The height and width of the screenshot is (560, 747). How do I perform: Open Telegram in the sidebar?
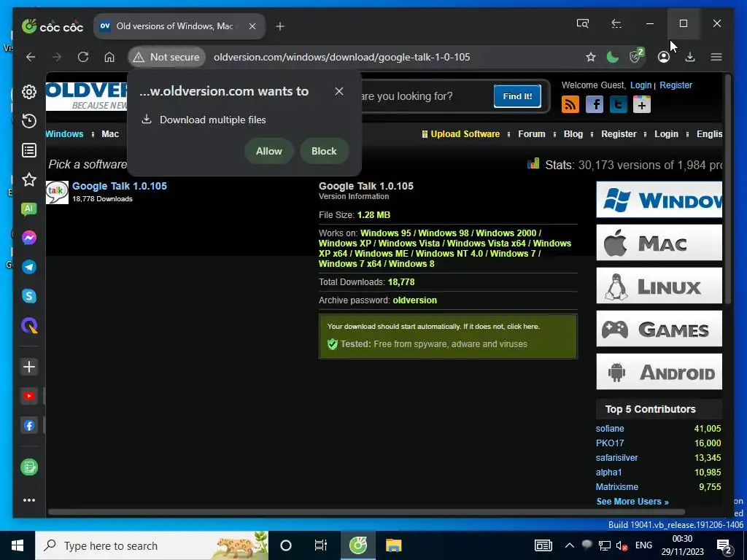tap(29, 267)
